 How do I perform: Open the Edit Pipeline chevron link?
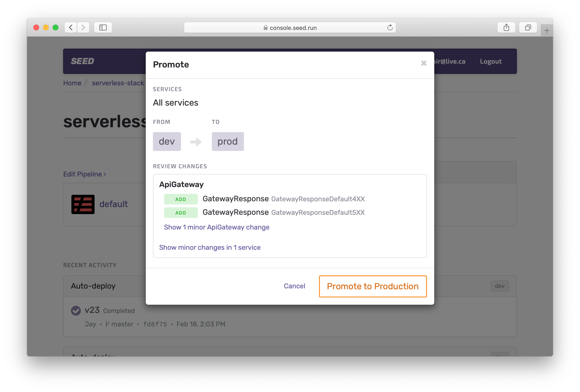(x=85, y=174)
